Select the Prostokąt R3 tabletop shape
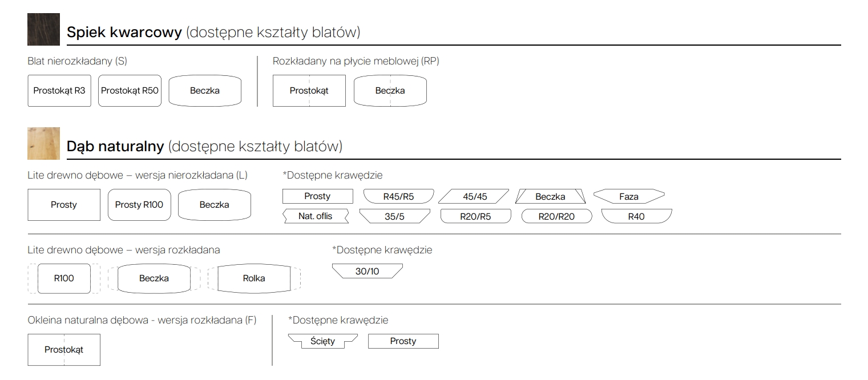 [x=59, y=91]
